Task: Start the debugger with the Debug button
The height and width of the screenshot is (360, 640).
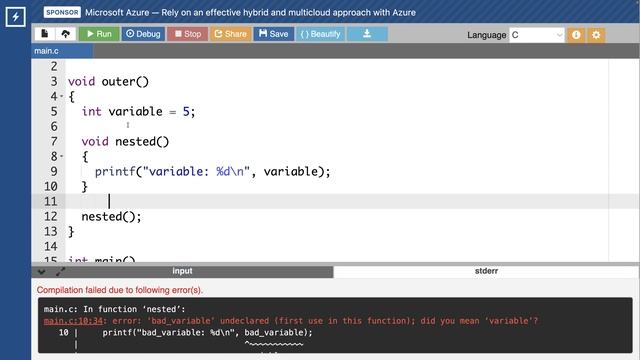Action: point(143,34)
